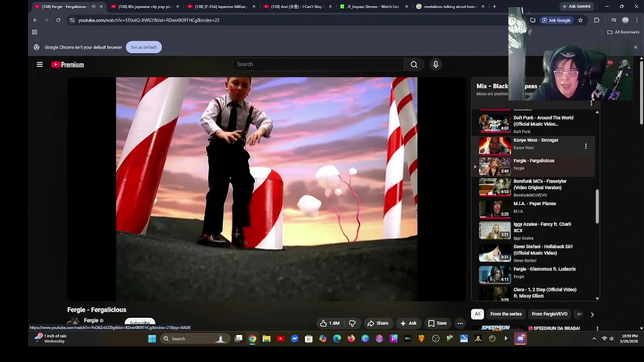Show hidden system tray icons chevron
The image size is (644, 362).
point(594,338)
